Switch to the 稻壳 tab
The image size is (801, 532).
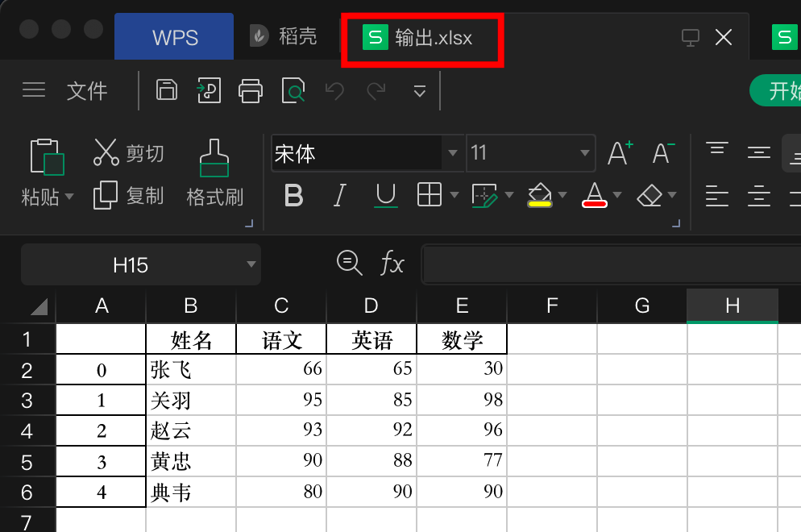(x=284, y=36)
